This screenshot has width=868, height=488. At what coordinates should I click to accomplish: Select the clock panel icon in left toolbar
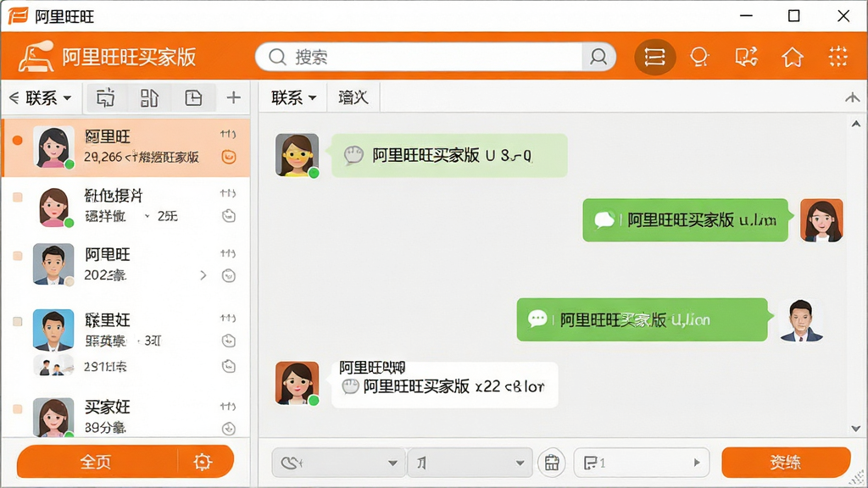193,98
